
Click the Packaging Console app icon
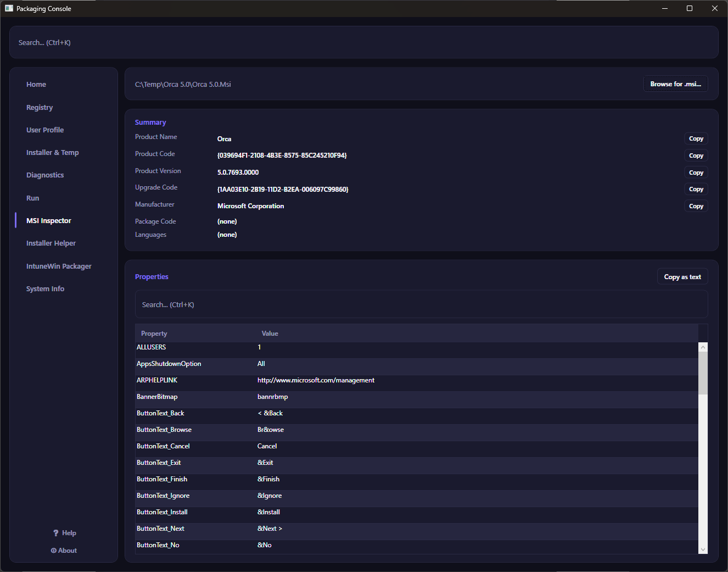pos(9,8)
